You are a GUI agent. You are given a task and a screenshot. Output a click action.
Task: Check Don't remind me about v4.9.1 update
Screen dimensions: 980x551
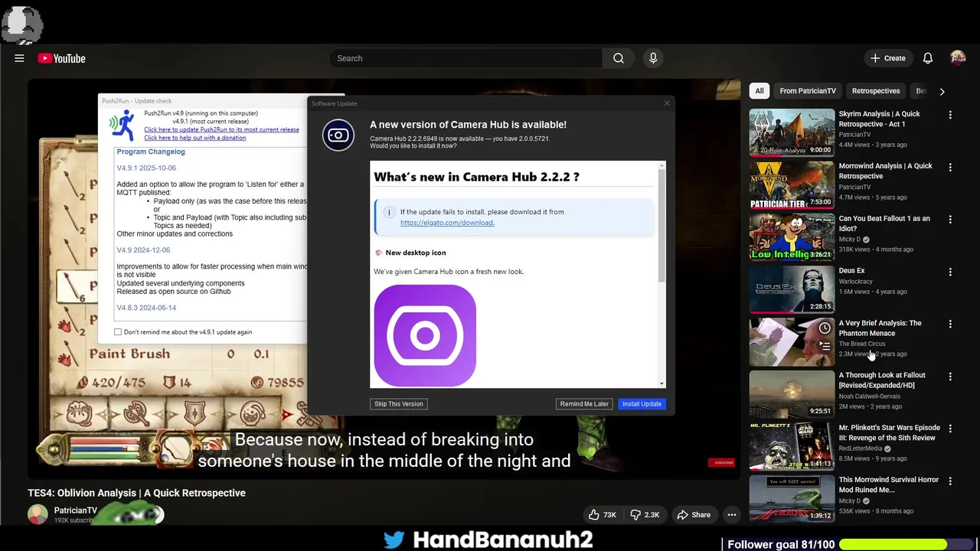click(118, 332)
